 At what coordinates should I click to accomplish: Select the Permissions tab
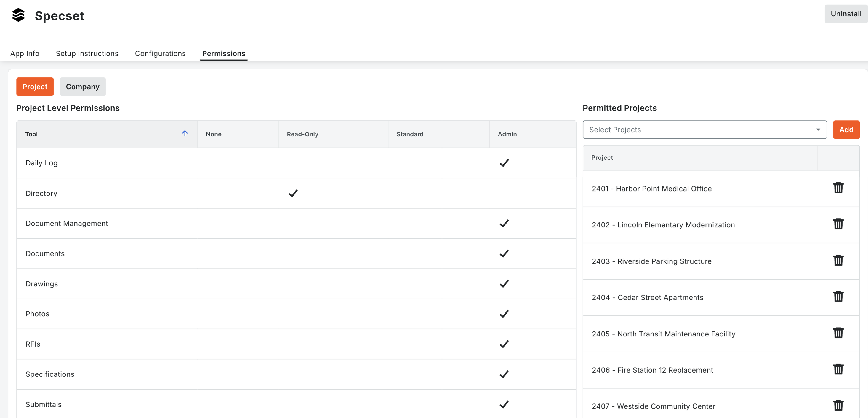(223, 54)
